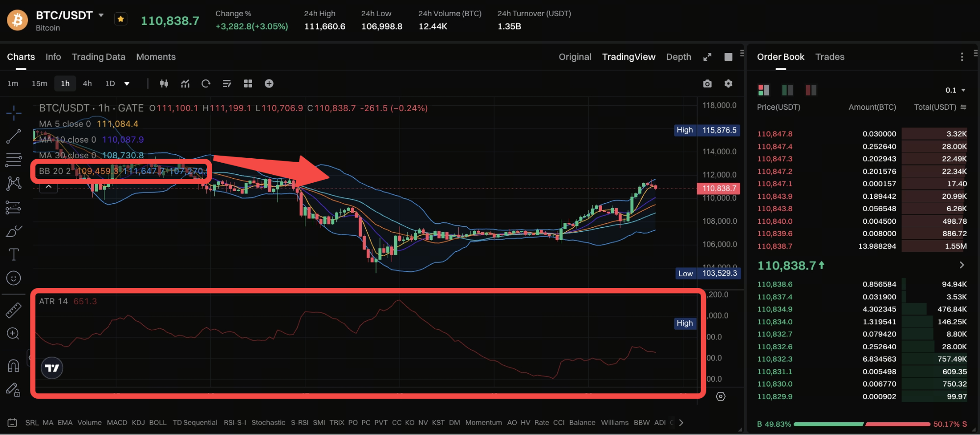Select the trend line drawing tool
The width and height of the screenshot is (980, 435).
click(13, 137)
